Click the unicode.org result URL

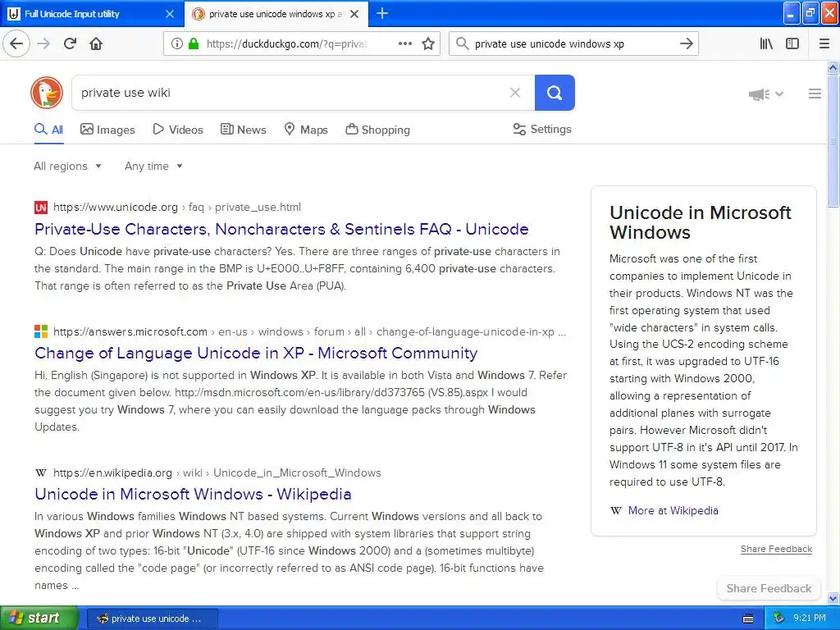(177, 208)
